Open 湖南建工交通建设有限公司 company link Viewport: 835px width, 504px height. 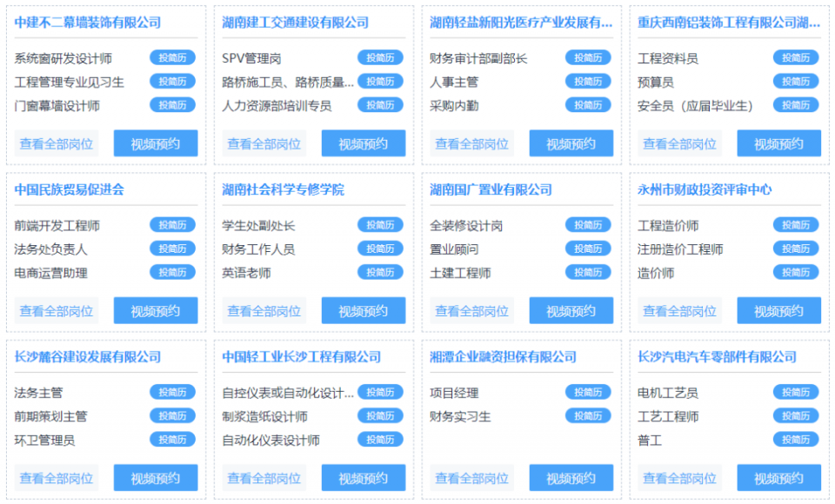[296, 23]
